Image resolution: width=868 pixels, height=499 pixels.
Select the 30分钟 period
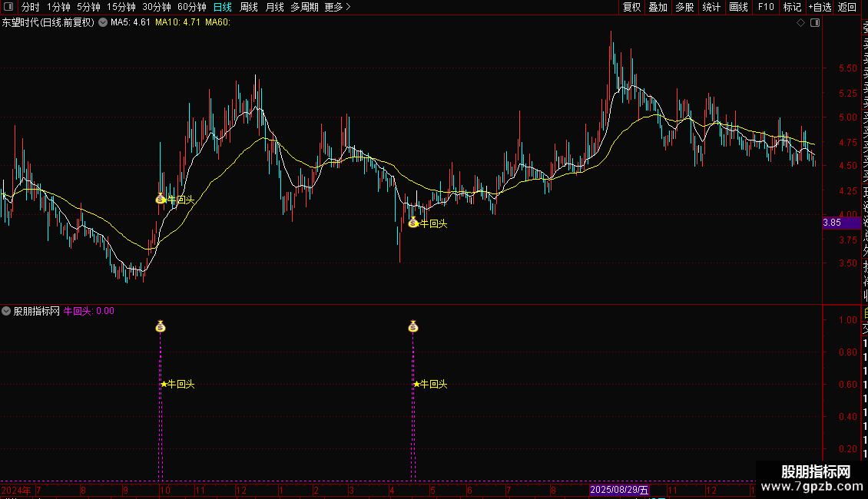pyautogui.click(x=157, y=7)
